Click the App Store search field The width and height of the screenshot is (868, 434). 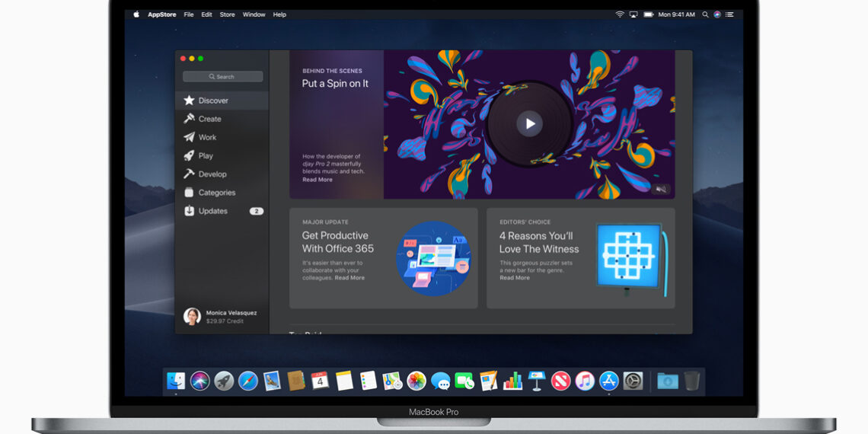click(x=222, y=77)
